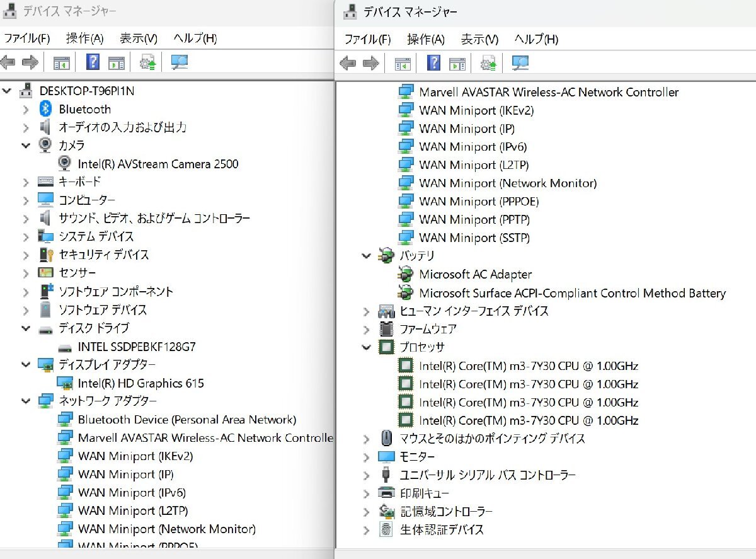Collapse the DESKTOP-T96PI1N root node
This screenshot has height=559, width=756.
tap(7, 91)
